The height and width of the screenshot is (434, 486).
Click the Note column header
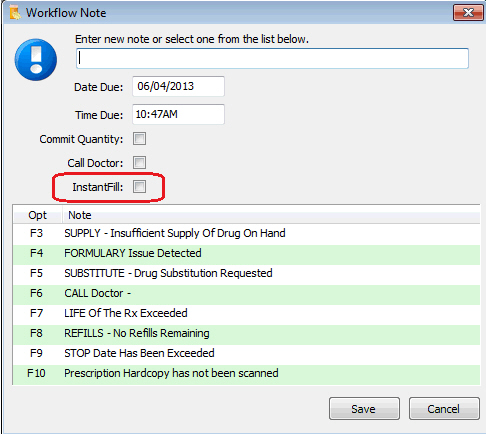271,215
